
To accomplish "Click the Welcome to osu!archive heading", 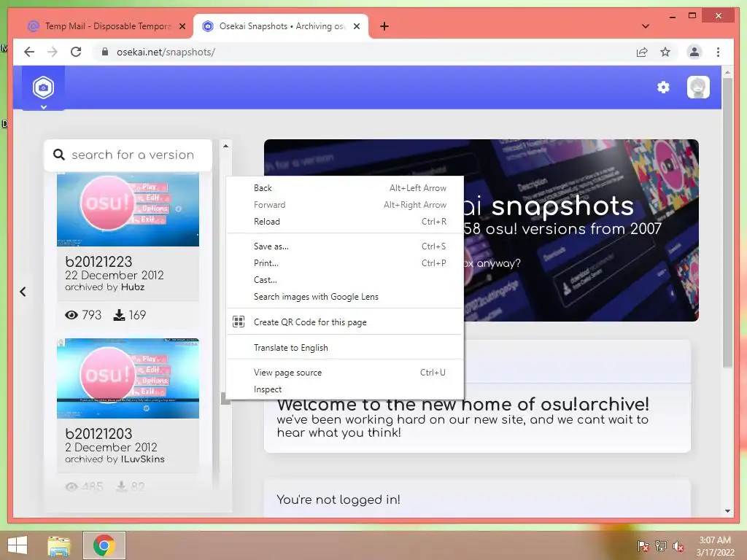I will pyautogui.click(x=462, y=404).
